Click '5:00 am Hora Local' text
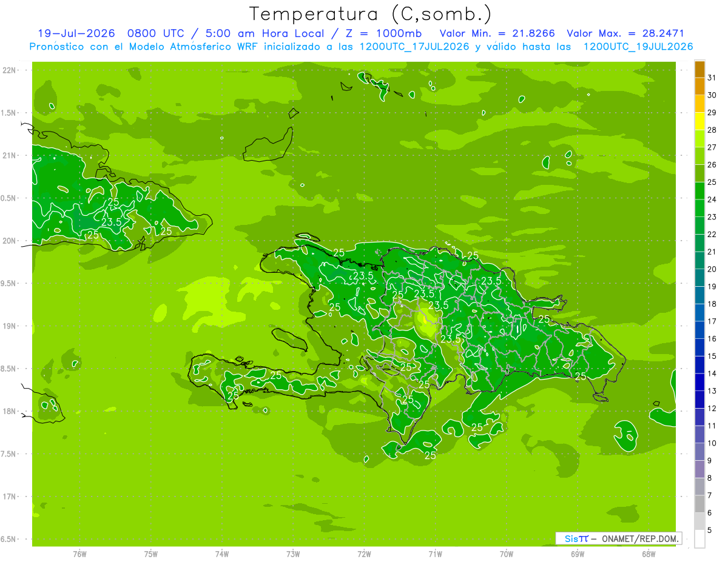 [264, 33]
